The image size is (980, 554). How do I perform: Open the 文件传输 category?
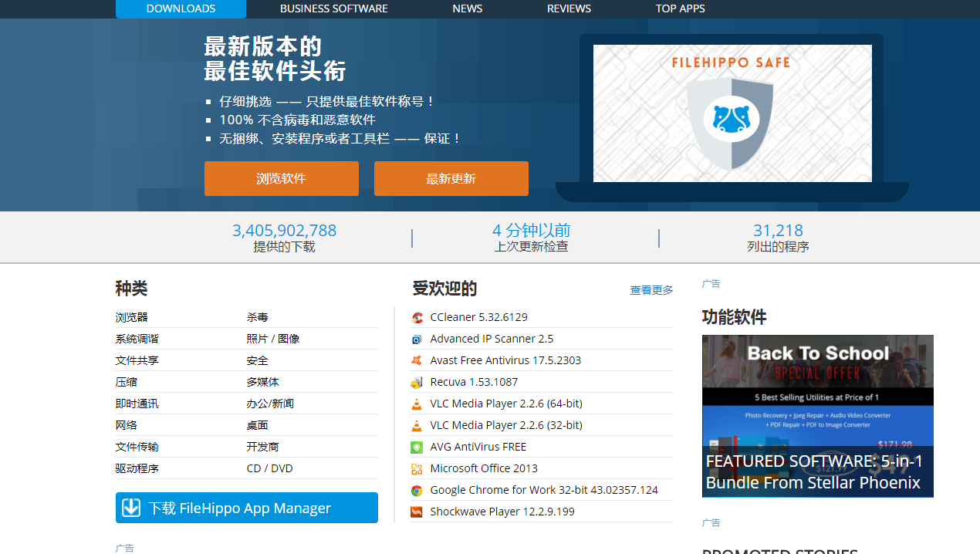(x=137, y=447)
